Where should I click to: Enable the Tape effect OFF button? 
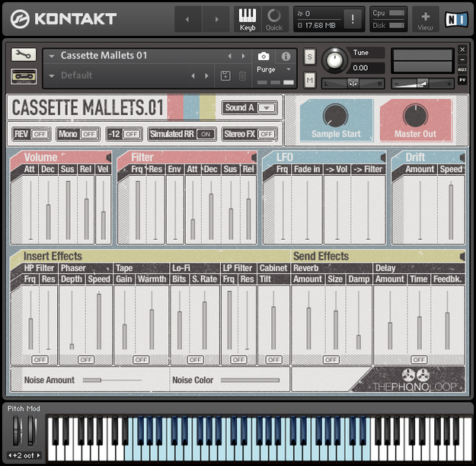pyautogui.click(x=141, y=359)
